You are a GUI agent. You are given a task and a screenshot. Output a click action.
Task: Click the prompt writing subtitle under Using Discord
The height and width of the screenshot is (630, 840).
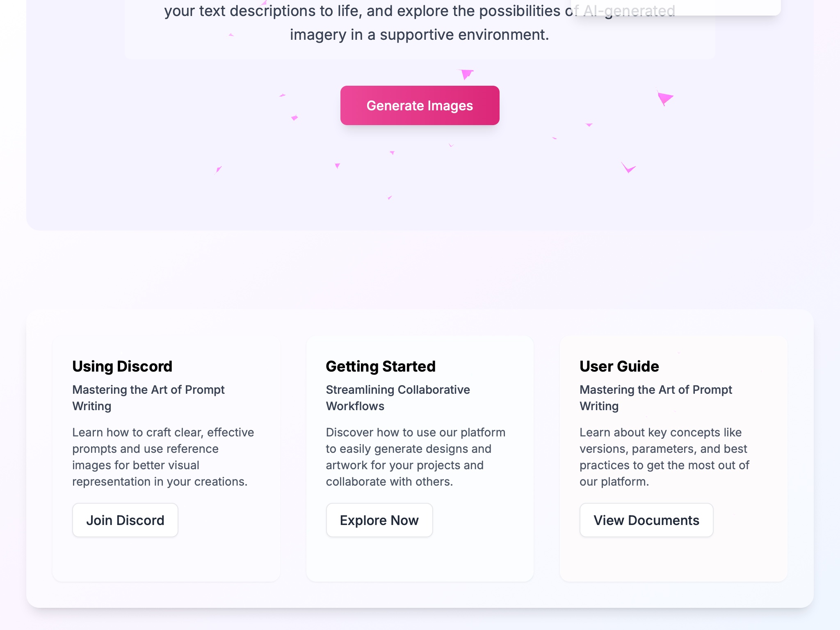pos(148,398)
